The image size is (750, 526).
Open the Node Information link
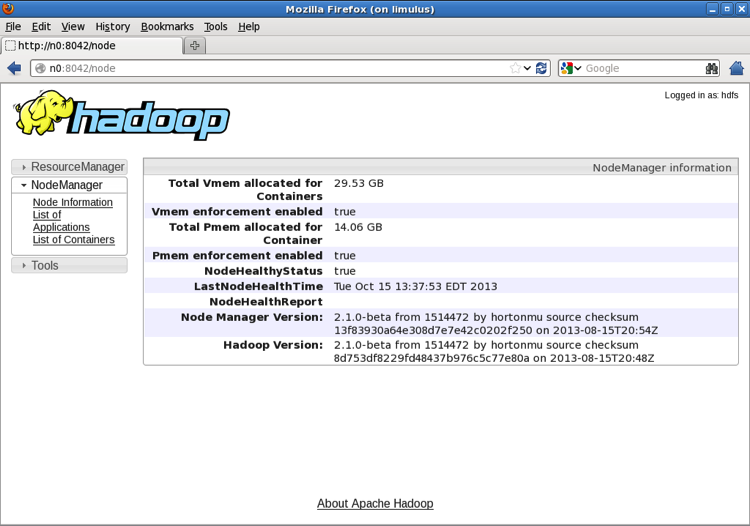[x=72, y=202]
